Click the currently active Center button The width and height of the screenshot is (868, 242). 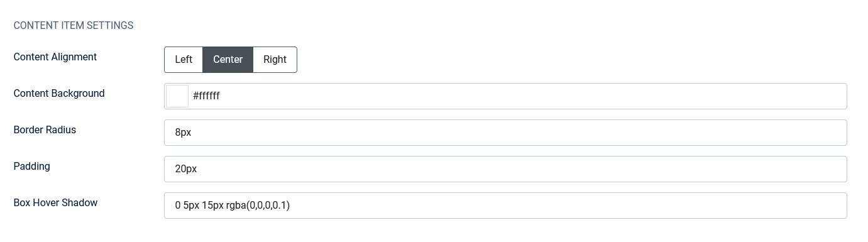point(228,60)
